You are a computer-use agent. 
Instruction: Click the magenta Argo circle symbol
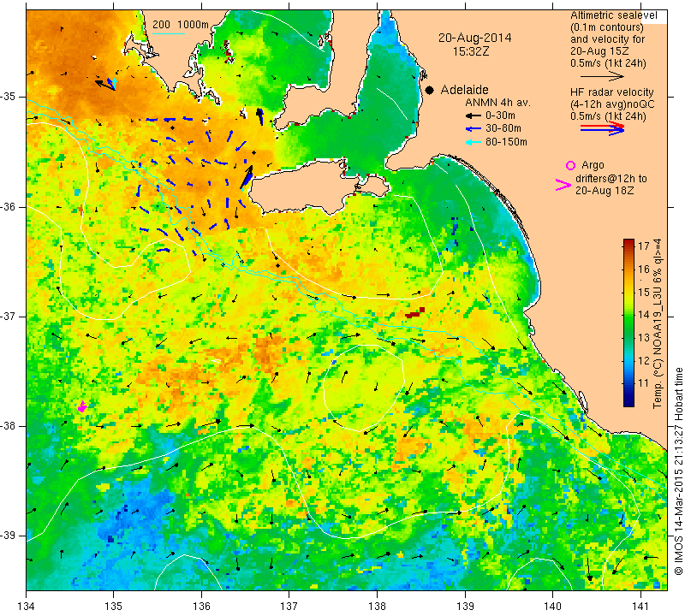click(x=570, y=165)
